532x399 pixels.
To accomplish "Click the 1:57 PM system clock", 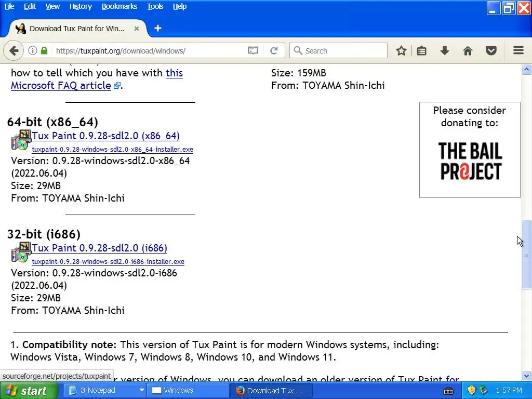I will click(509, 391).
